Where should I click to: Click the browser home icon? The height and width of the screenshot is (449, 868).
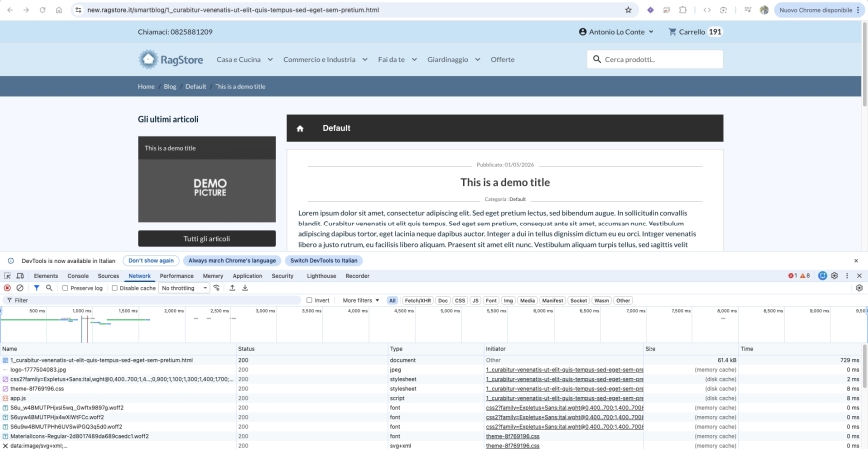tap(59, 10)
